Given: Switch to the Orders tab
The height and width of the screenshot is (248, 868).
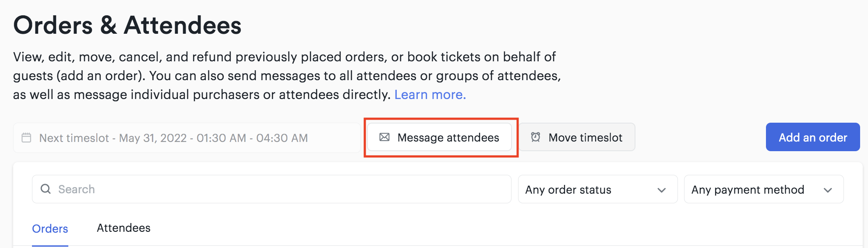Looking at the screenshot, I should click(50, 229).
